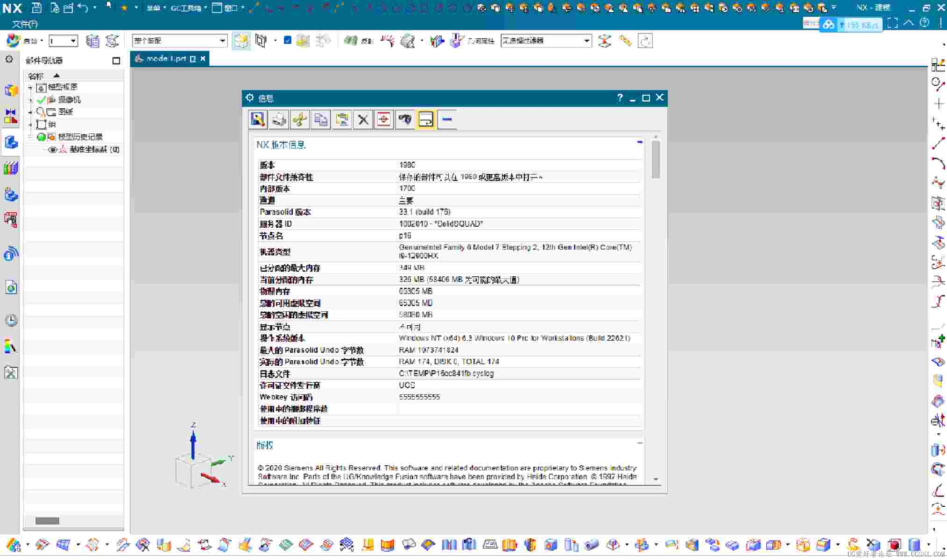Expand the 组 tree node
The height and width of the screenshot is (560, 947).
pos(30,125)
